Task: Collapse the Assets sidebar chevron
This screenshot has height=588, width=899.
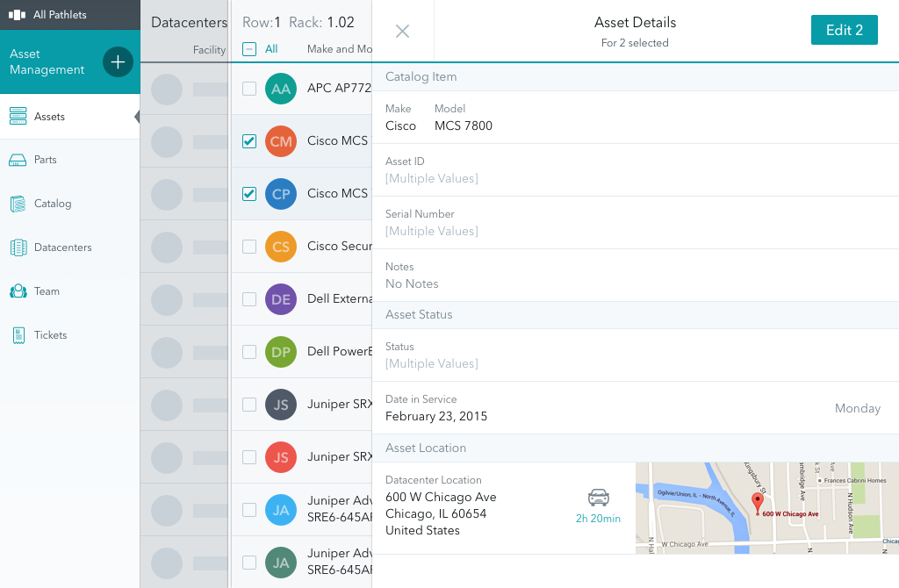Action: coord(136,115)
